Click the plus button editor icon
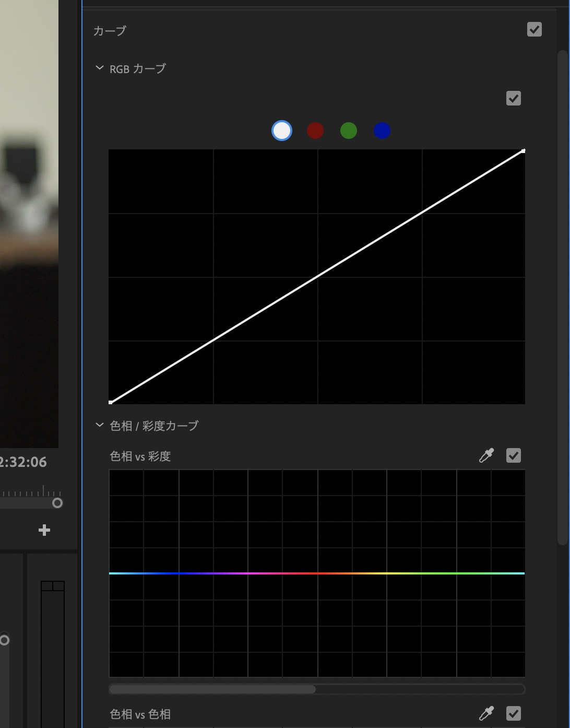The height and width of the screenshot is (728, 570). [x=44, y=531]
